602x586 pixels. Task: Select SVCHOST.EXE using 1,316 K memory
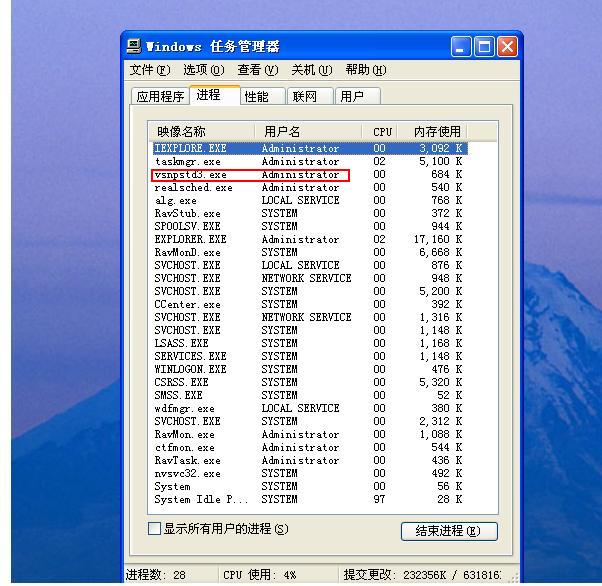[x=310, y=317]
